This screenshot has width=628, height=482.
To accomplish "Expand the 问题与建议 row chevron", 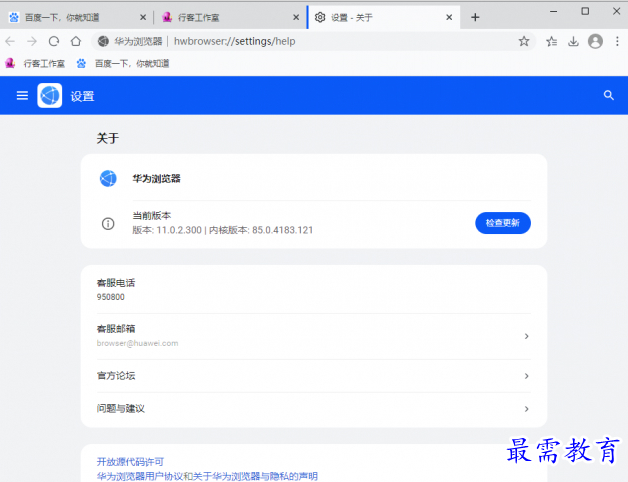I will coord(527,409).
